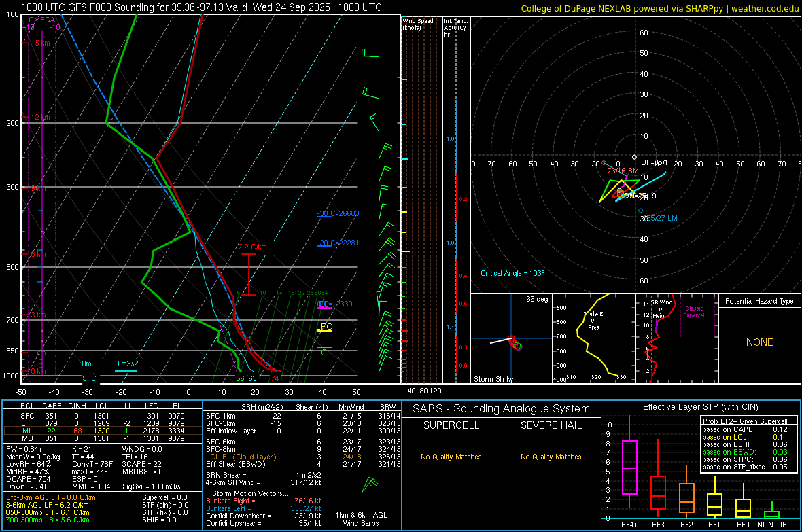Click the 'SFC-1km' shear row
This screenshot has height=532, width=802.
[x=303, y=416]
